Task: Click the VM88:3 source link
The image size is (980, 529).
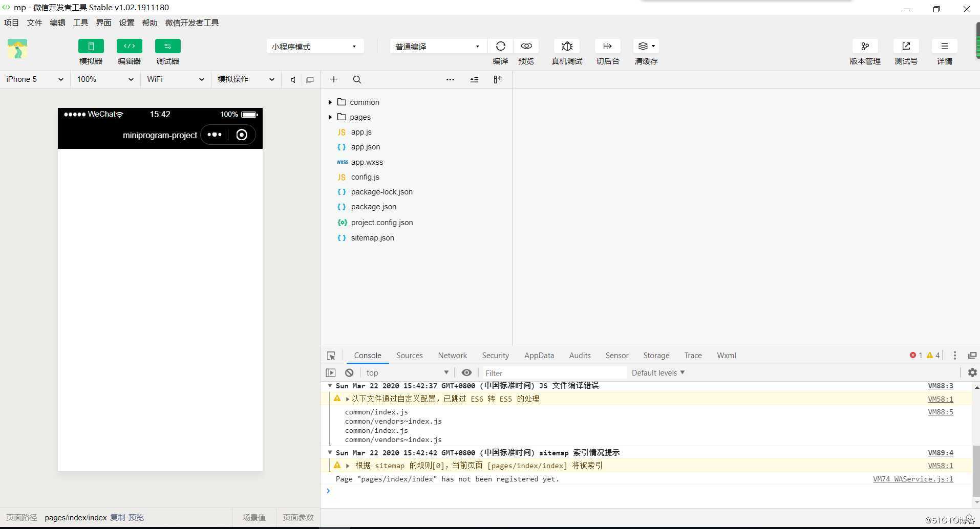Action: pos(941,386)
